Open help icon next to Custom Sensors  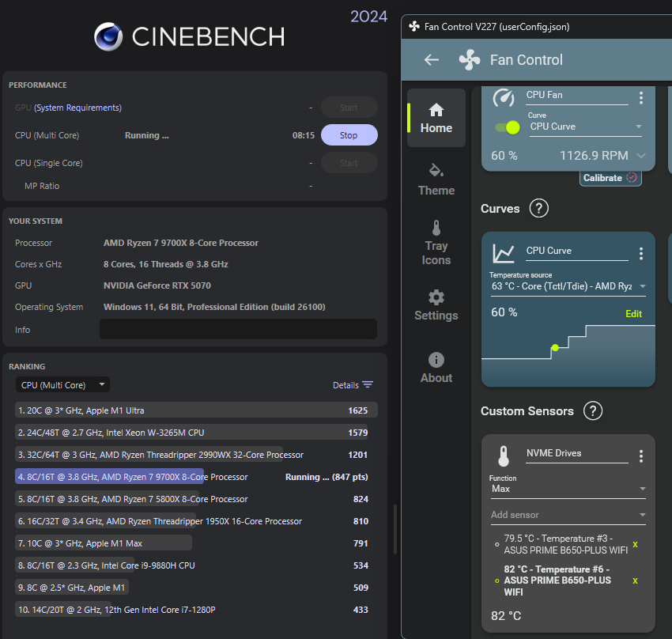(593, 411)
